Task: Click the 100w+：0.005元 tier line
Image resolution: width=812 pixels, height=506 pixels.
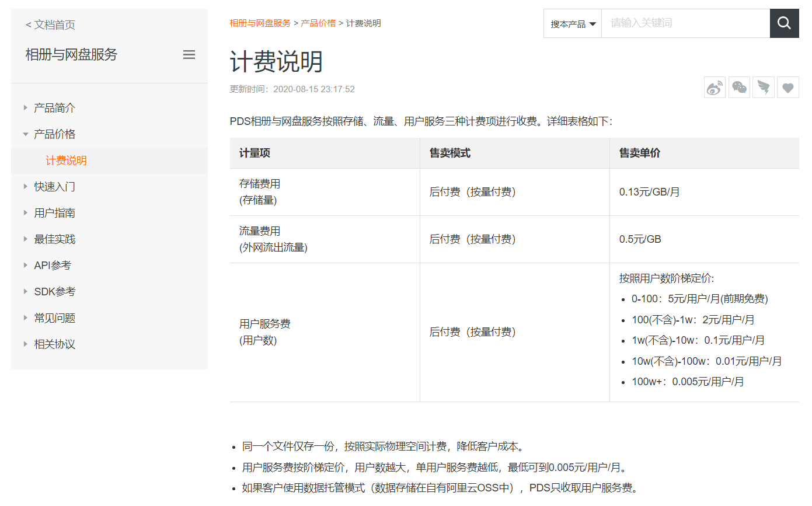Action: pos(688,382)
